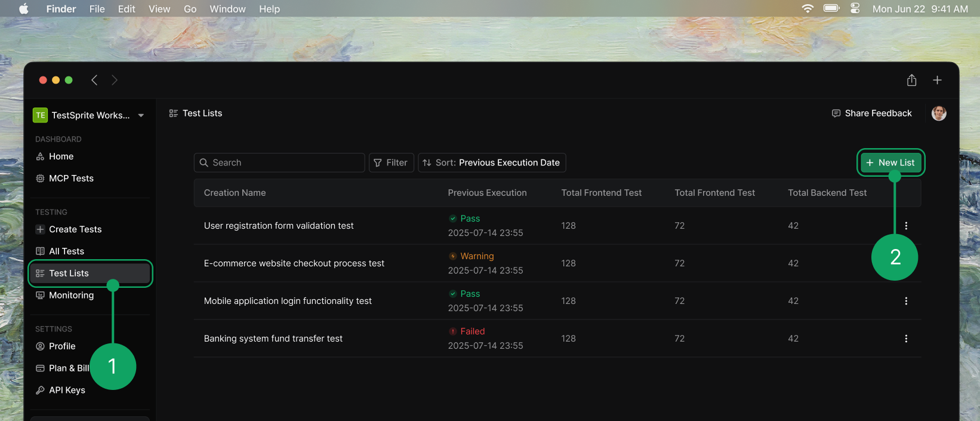This screenshot has width=980, height=421.
Task: Open the user avatar menu
Action: point(939,113)
